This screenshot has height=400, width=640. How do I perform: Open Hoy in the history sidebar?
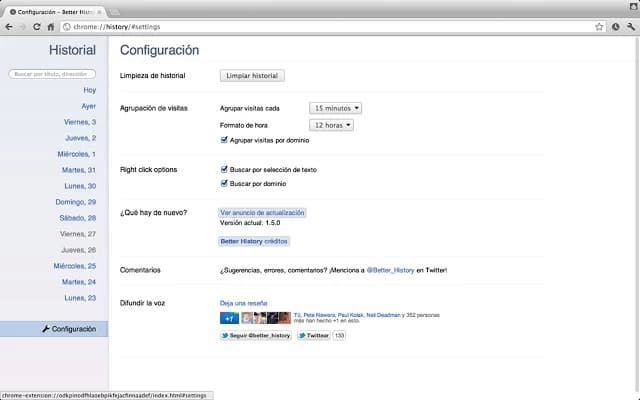point(89,90)
